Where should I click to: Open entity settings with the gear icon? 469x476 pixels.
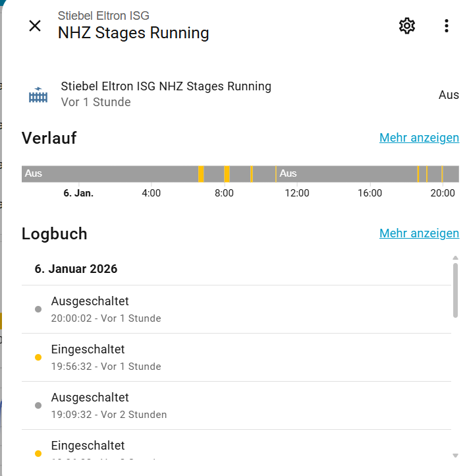[x=407, y=26]
